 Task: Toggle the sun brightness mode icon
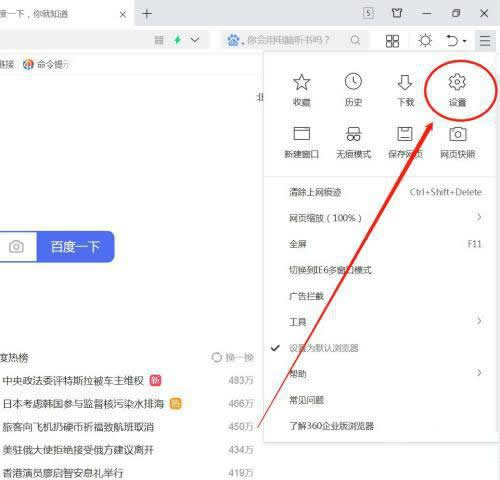(425, 41)
